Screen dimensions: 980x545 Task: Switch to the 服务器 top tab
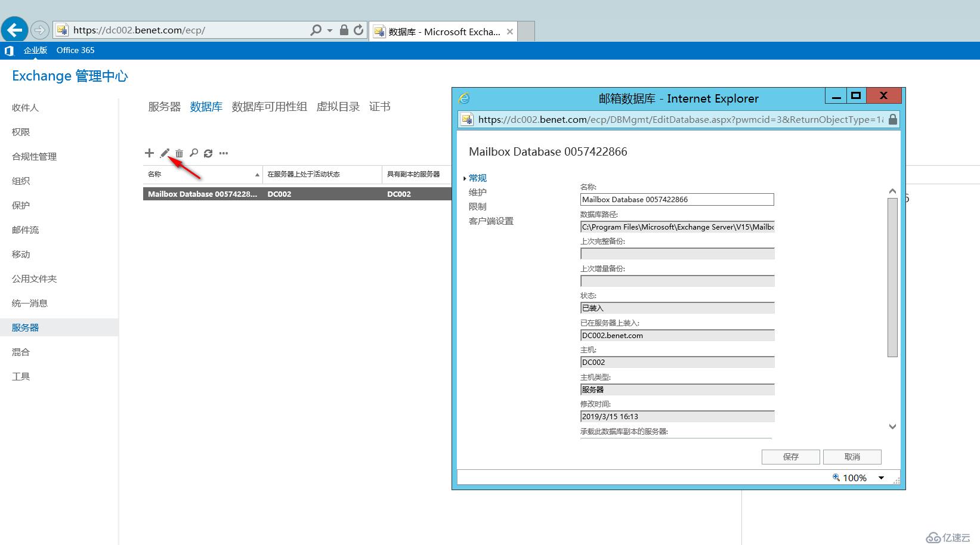tap(164, 107)
